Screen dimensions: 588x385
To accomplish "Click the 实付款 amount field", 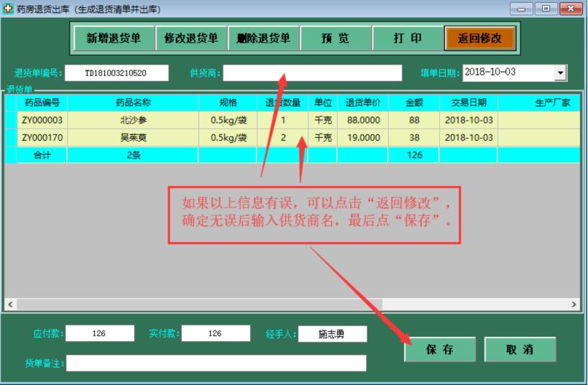I will click(x=216, y=333).
